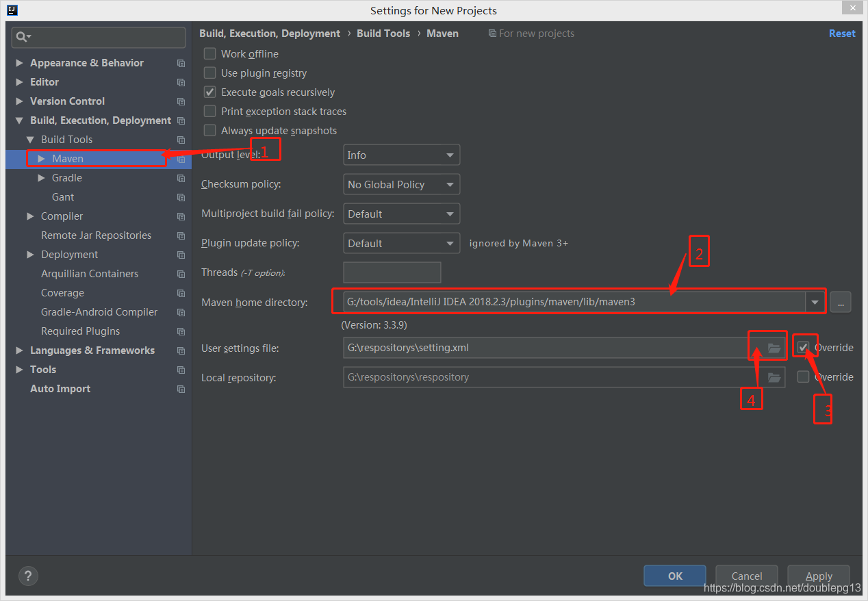Open the Output level dropdown showing Info
Screen dimensions: 868x601
click(x=401, y=155)
